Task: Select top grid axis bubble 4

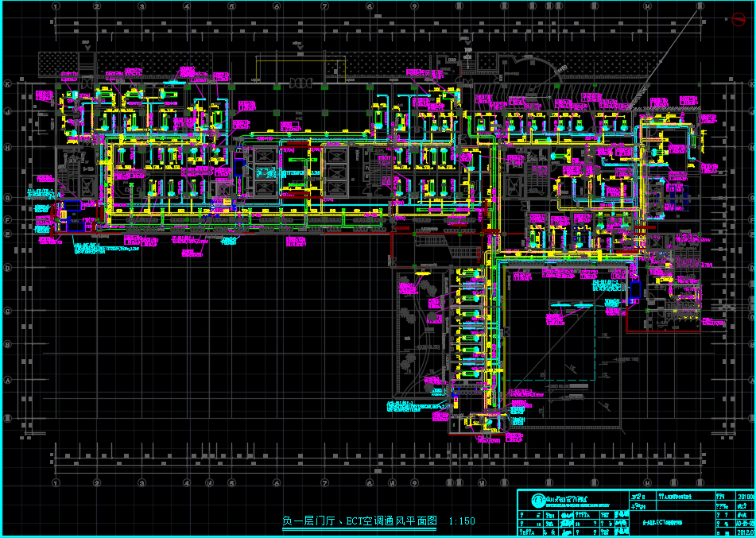Action: (x=187, y=6)
